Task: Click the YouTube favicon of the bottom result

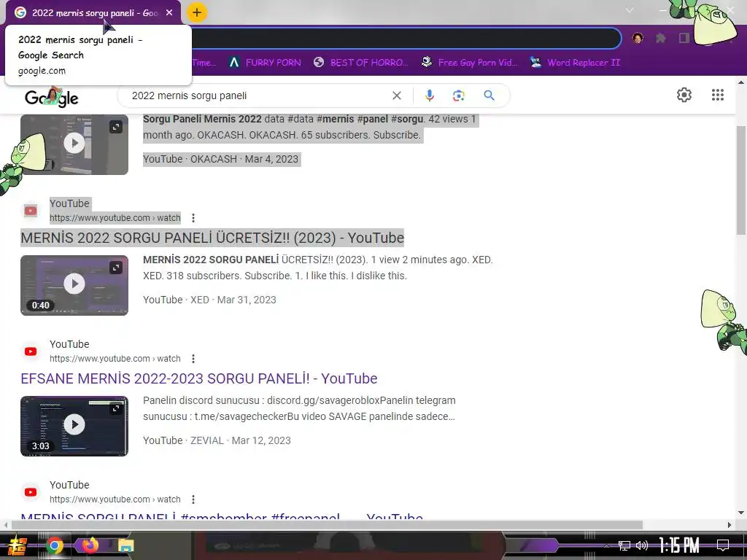Action: tap(31, 492)
